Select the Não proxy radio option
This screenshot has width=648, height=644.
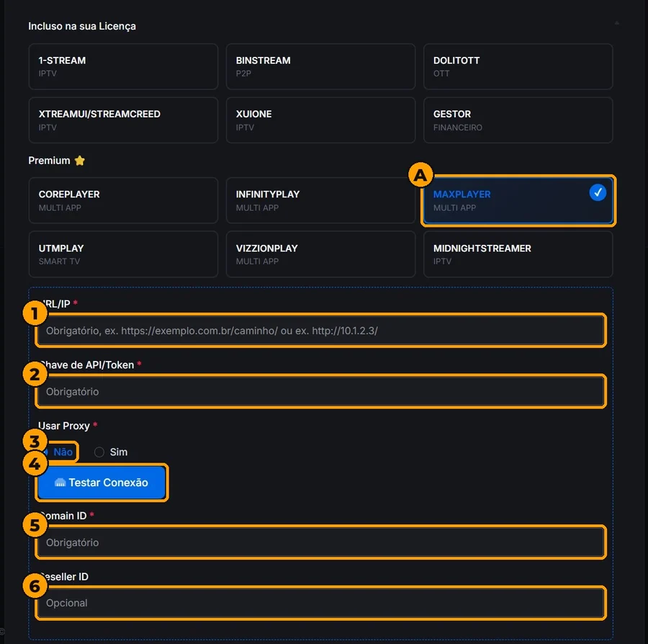coord(59,452)
